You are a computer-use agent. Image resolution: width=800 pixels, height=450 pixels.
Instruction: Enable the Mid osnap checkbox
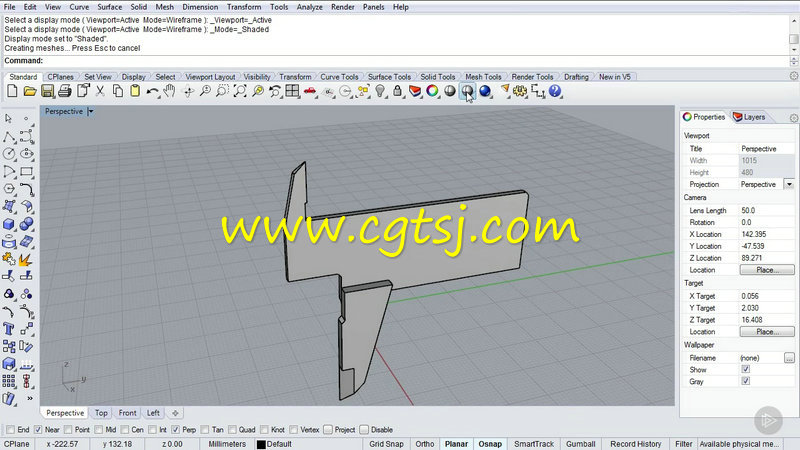[x=99, y=430]
